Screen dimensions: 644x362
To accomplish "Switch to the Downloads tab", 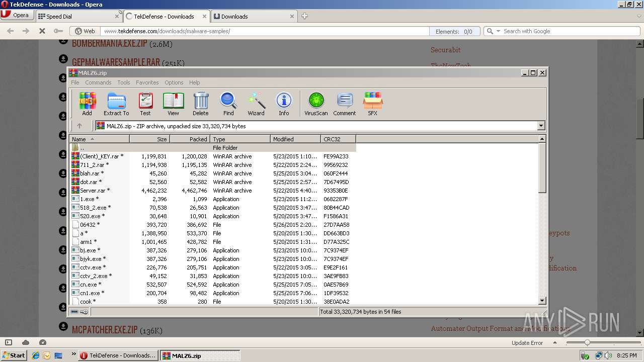I will (254, 16).
